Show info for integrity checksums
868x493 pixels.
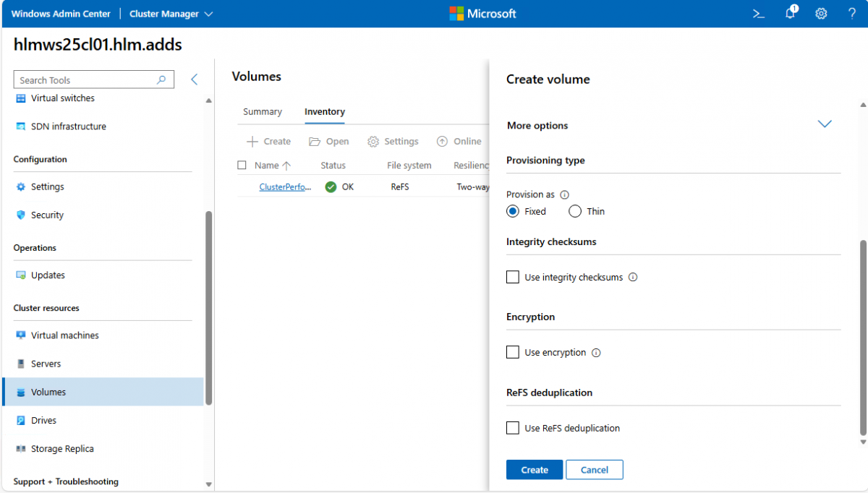633,278
